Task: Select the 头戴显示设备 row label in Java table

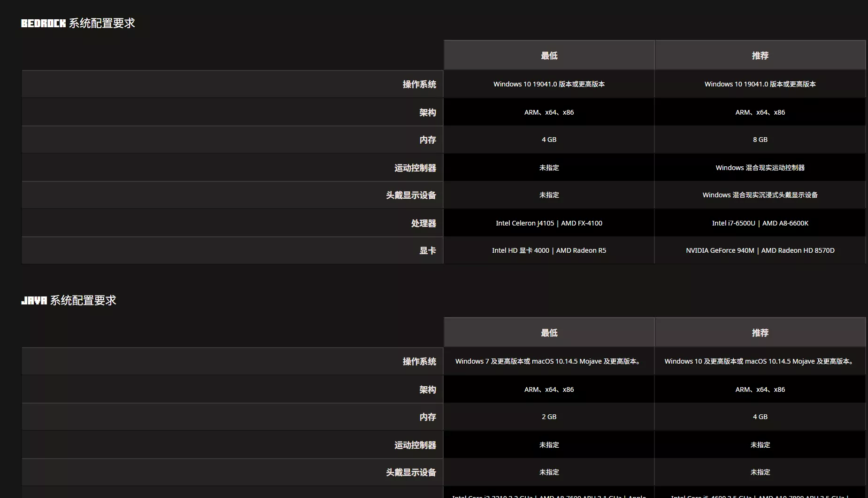Action: click(410, 472)
